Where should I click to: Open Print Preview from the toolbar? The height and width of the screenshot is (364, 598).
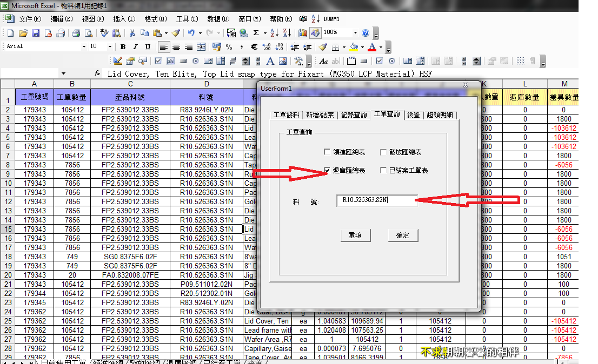(x=89, y=33)
